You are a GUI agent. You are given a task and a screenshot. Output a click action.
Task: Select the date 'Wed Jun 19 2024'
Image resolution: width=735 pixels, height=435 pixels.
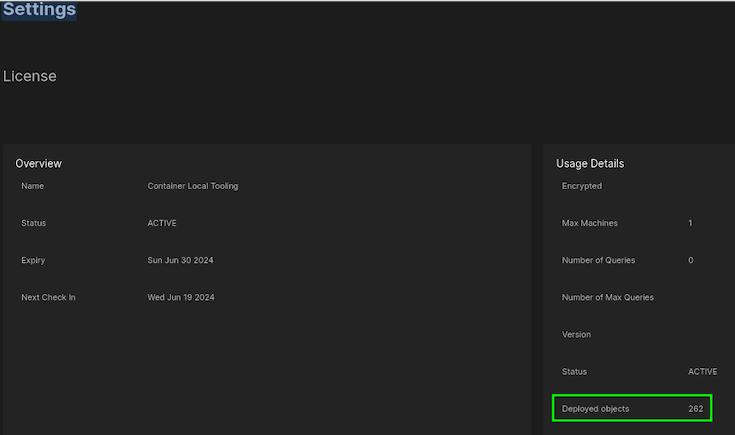click(x=180, y=297)
